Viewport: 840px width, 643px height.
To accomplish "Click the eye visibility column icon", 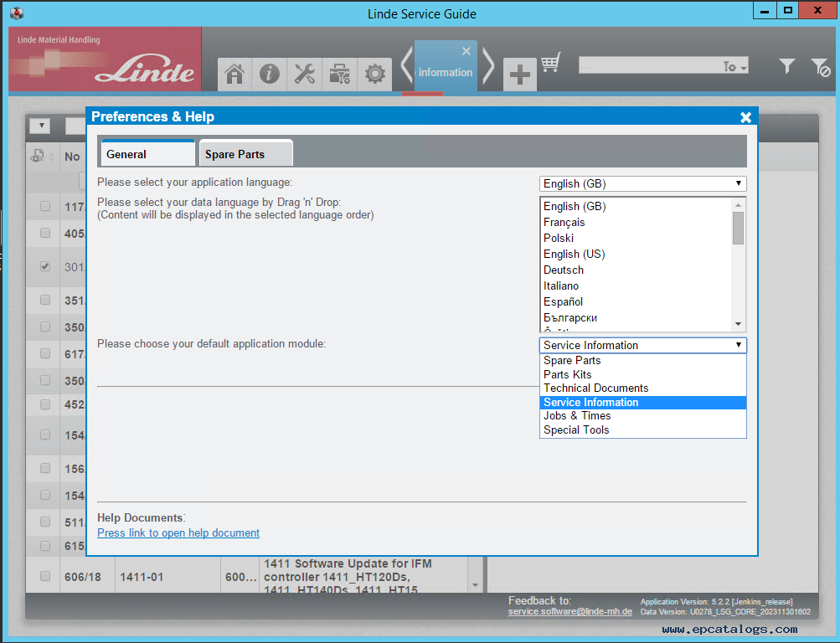I will [x=38, y=157].
